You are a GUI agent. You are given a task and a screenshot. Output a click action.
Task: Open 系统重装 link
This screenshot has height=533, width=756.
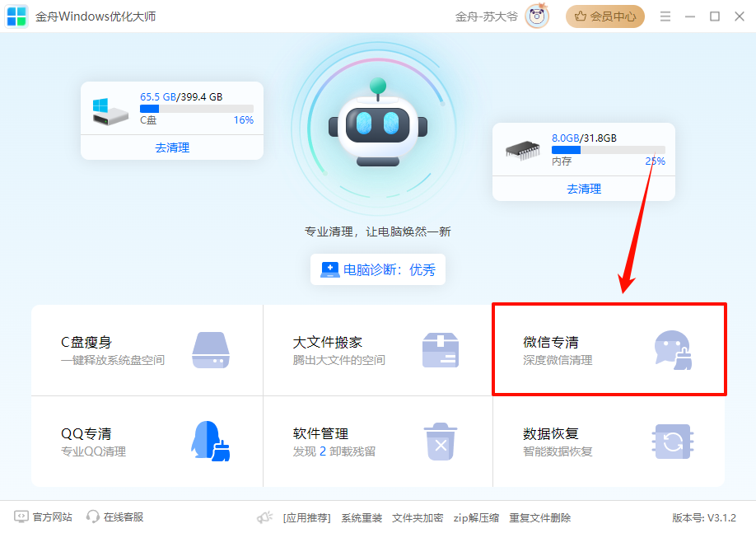[x=362, y=518]
